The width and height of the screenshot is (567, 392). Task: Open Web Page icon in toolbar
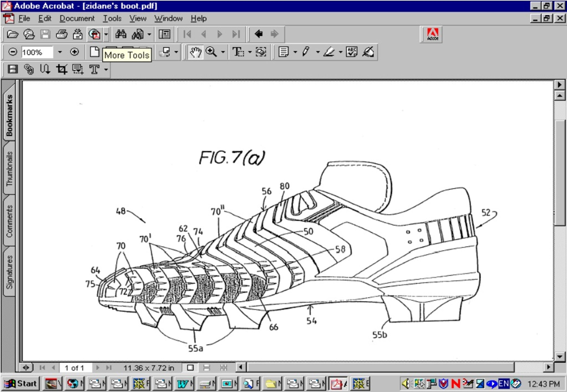29,34
